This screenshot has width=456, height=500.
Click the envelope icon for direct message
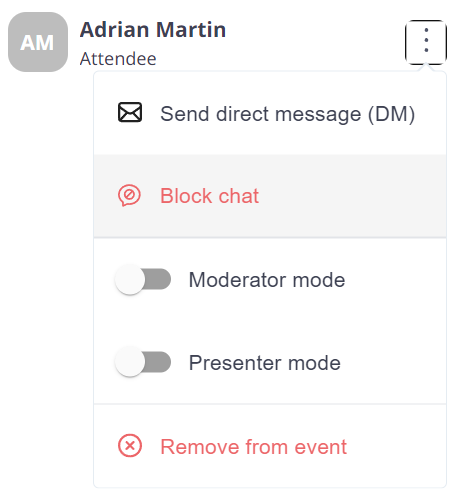130,112
